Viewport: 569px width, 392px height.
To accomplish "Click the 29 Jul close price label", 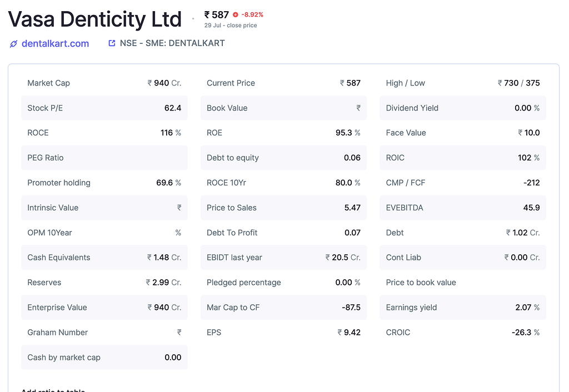I will 230,25.
